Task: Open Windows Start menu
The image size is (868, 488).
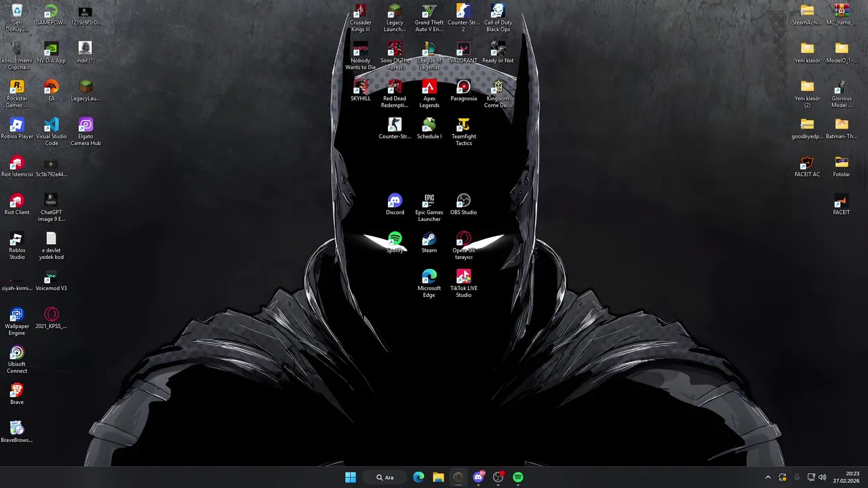Action: pyautogui.click(x=351, y=477)
